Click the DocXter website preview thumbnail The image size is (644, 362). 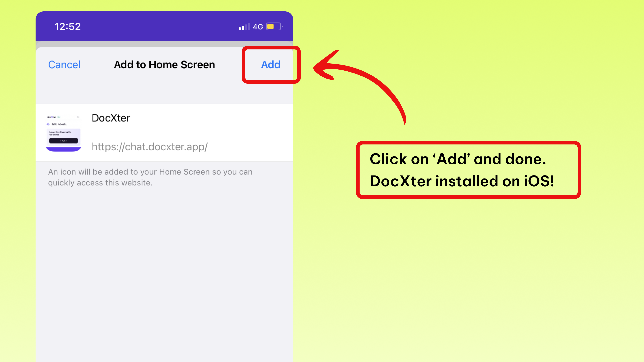[64, 133]
